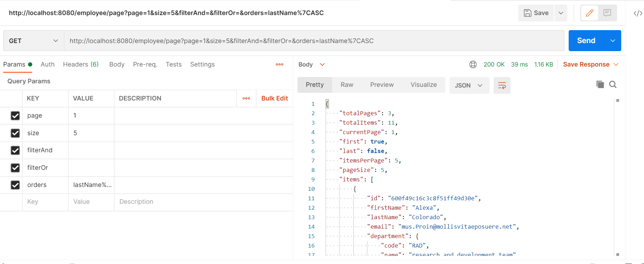This screenshot has height=264, width=644.
Task: Uncheck the page parameter checkbox
Action: pos(15,116)
